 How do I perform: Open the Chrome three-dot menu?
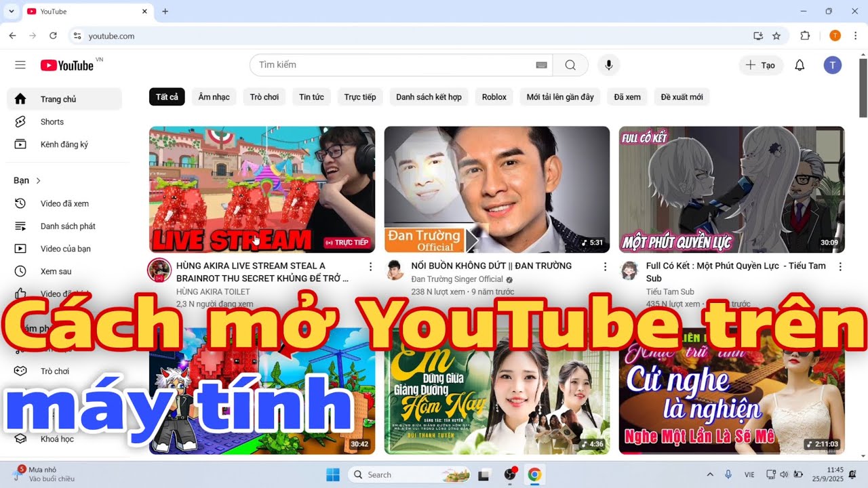pyautogui.click(x=856, y=36)
